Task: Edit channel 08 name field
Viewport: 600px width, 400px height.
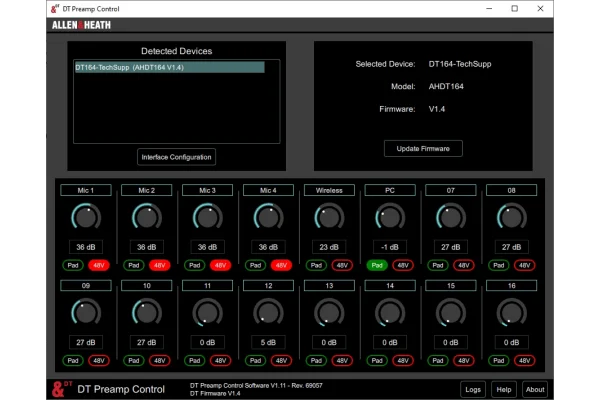Action: pos(512,190)
